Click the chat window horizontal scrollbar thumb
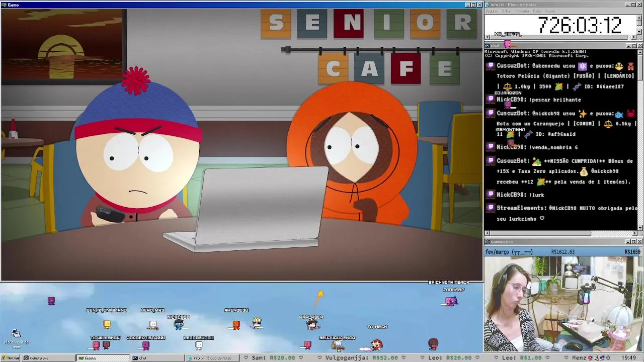 pos(540,233)
